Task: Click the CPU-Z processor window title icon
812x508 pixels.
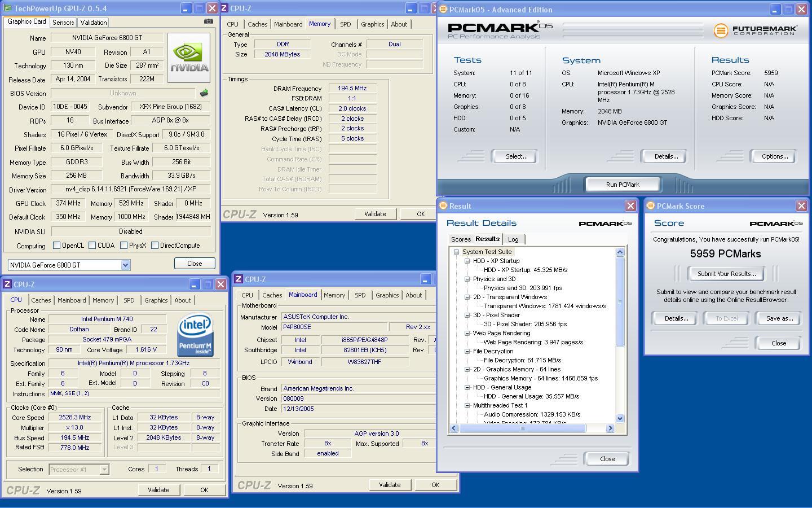Action: pyautogui.click(x=7, y=284)
